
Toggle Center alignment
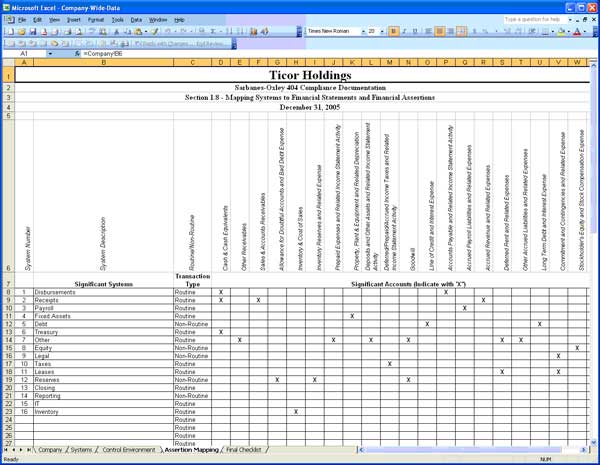click(440, 31)
